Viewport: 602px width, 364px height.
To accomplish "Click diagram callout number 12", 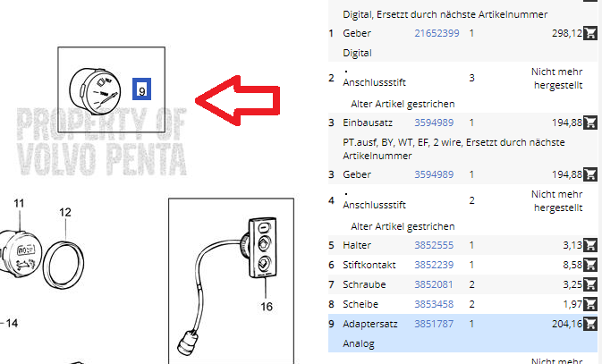I will [65, 212].
